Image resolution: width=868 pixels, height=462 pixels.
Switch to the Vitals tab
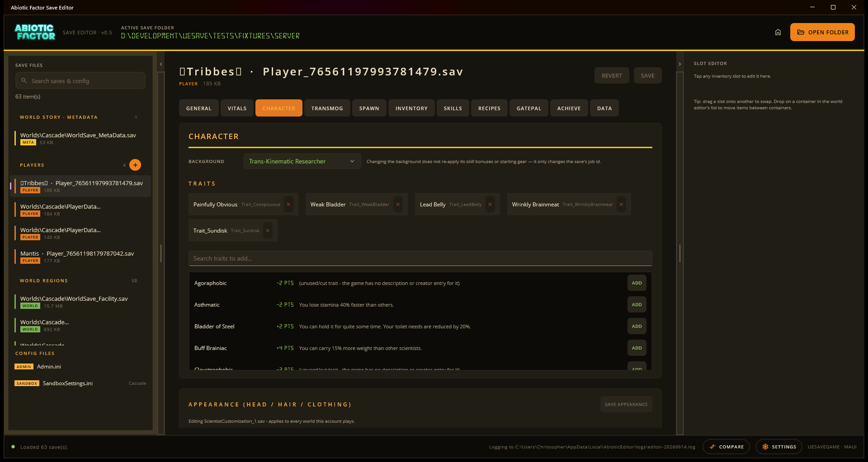coord(237,108)
